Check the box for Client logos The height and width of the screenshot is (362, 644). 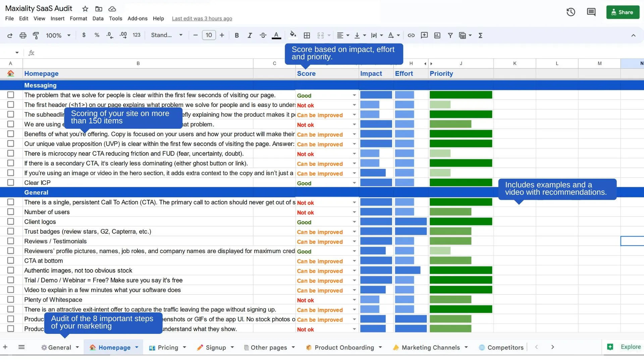click(x=11, y=222)
